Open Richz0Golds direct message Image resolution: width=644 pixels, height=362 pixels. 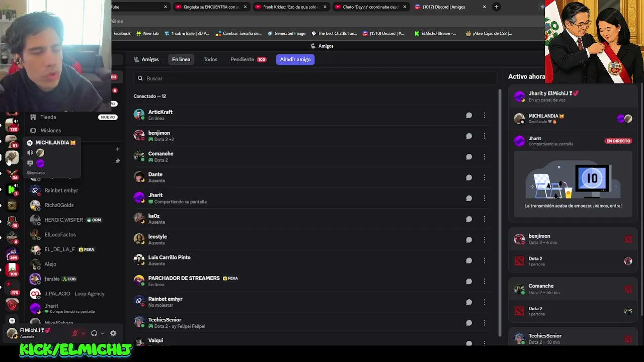72,205
